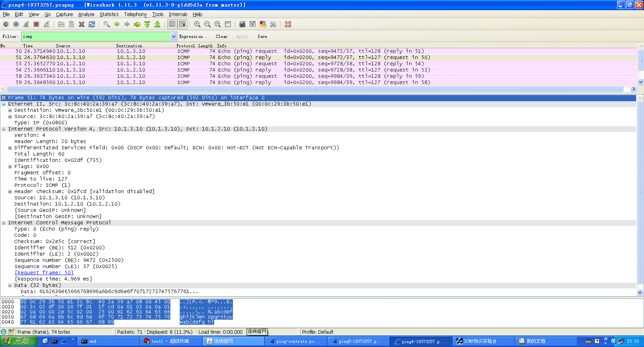
Task: Click into the icmp filter input field
Action: [96, 36]
